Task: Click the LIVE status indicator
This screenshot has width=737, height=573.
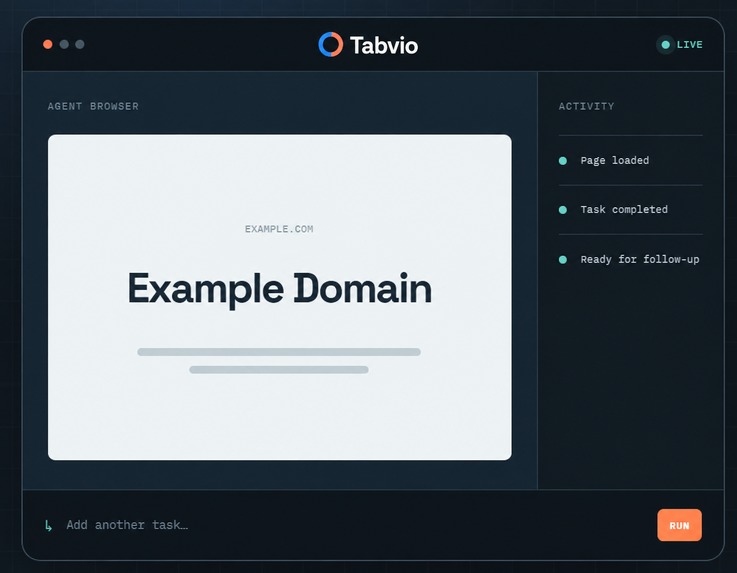Action: tap(681, 45)
